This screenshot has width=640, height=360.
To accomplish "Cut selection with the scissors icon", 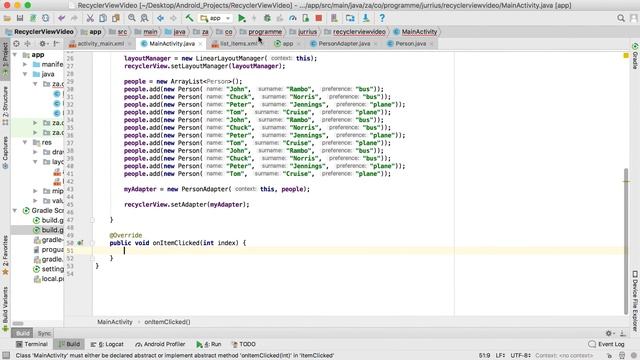I will coord(90,18).
